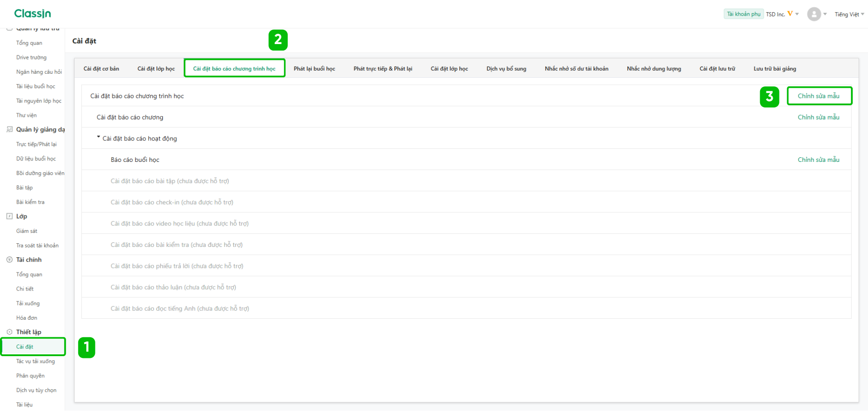
Task: Open Tài nguyên lớp học in the sidebar
Action: [x=39, y=101]
